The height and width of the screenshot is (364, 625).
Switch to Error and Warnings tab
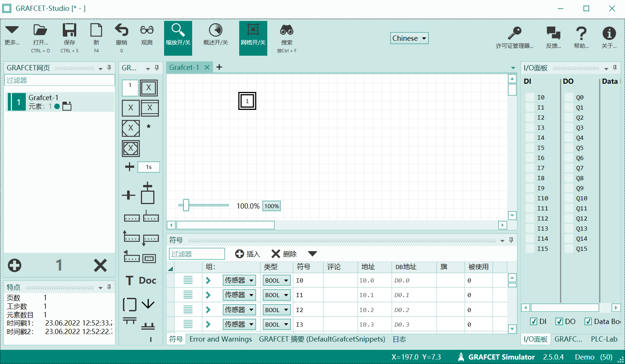pyautogui.click(x=221, y=339)
